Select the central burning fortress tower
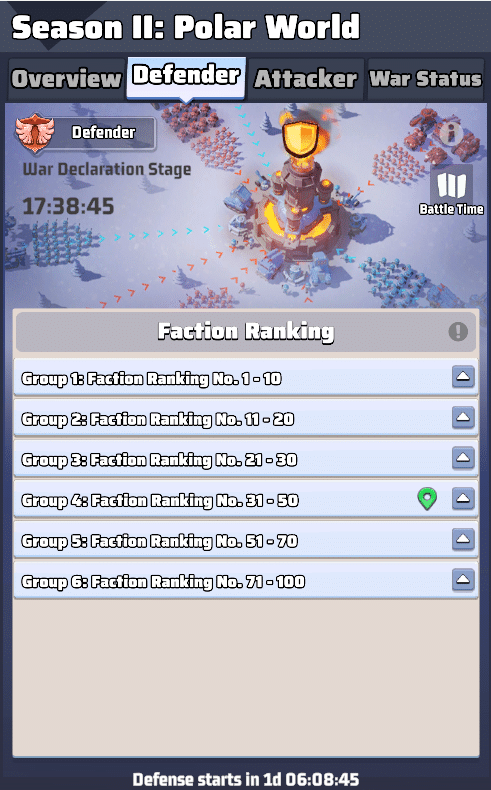Viewport: 491px width, 790px height. click(297, 212)
